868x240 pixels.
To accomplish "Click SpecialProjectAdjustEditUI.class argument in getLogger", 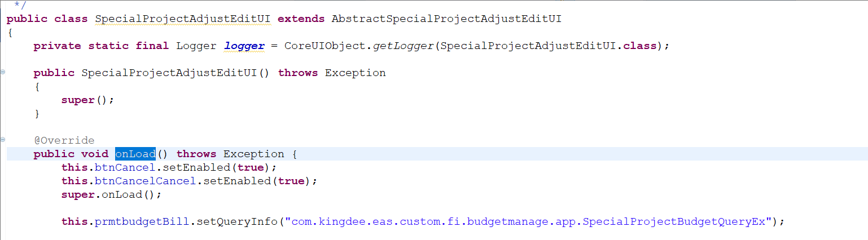I will 547,46.
